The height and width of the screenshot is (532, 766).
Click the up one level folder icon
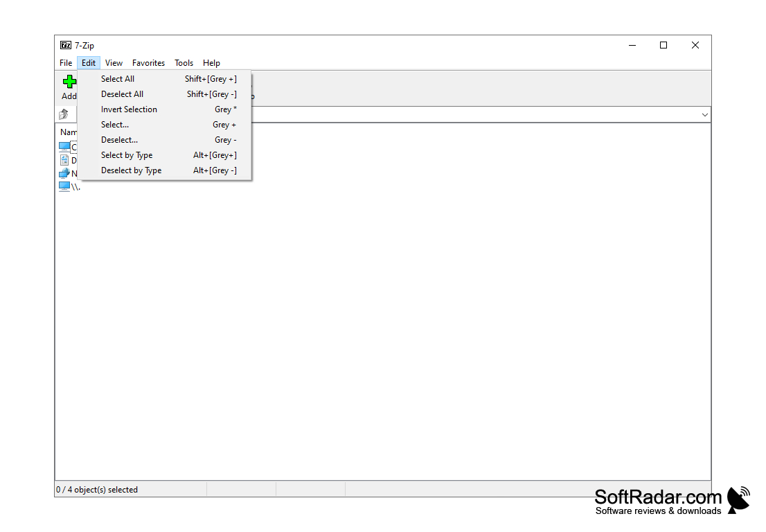(64, 114)
